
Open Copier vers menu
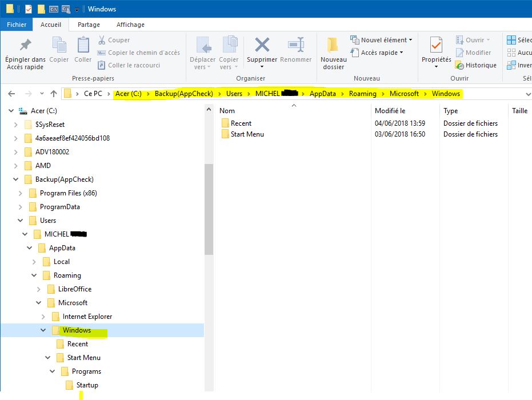click(229, 54)
